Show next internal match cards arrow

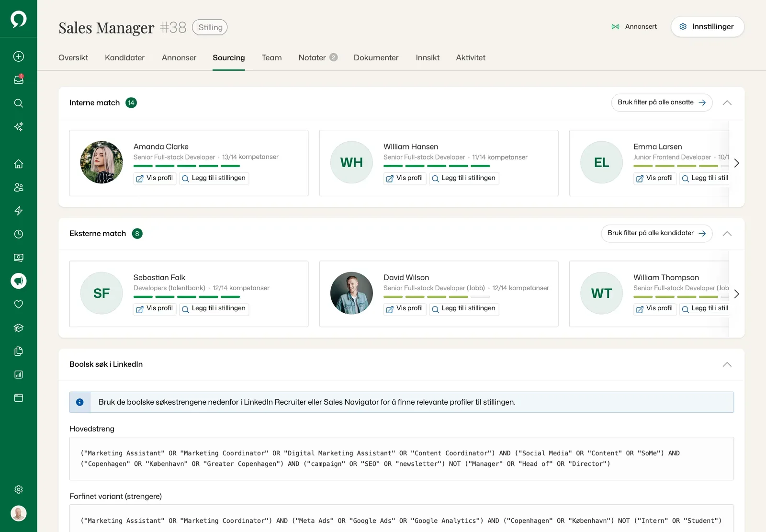click(736, 163)
